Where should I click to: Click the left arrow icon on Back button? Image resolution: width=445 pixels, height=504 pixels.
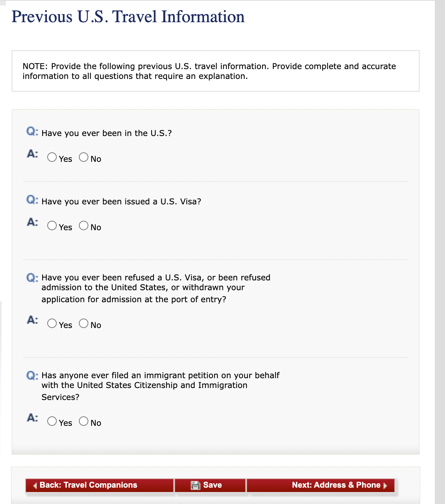pos(35,485)
